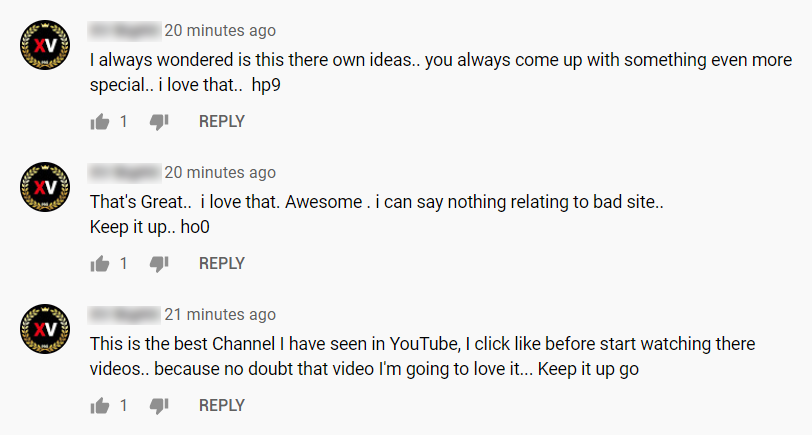The width and height of the screenshot is (812, 435).
Task: Dislike the "That's Great" comment
Action: coord(159,264)
